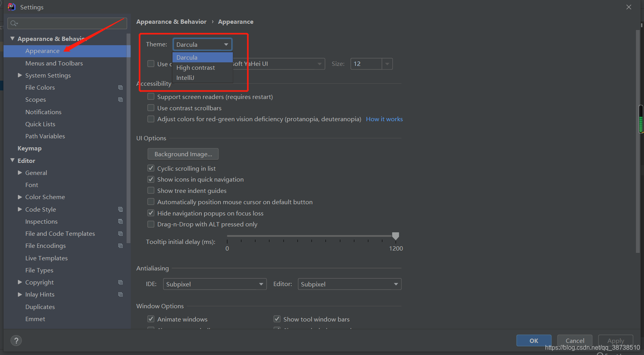The height and width of the screenshot is (355, 644).
Task: Expand the System Settings node
Action: pyautogui.click(x=20, y=75)
